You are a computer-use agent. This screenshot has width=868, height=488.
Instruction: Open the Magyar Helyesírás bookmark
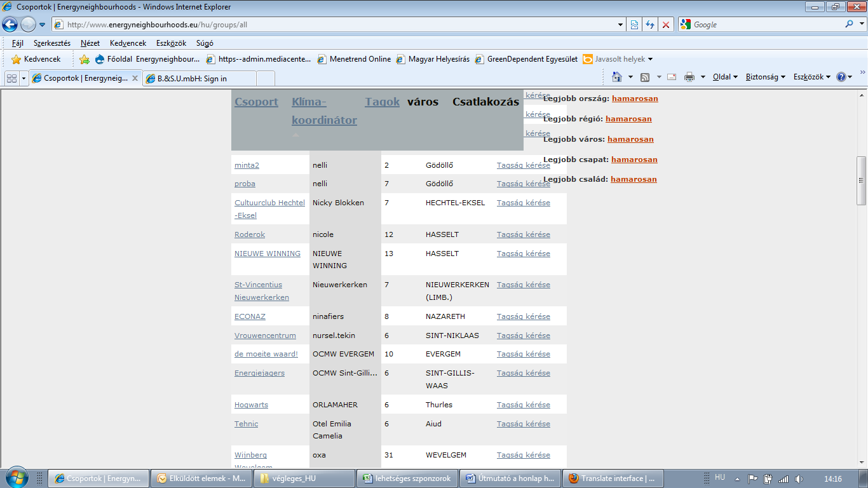pyautogui.click(x=433, y=59)
